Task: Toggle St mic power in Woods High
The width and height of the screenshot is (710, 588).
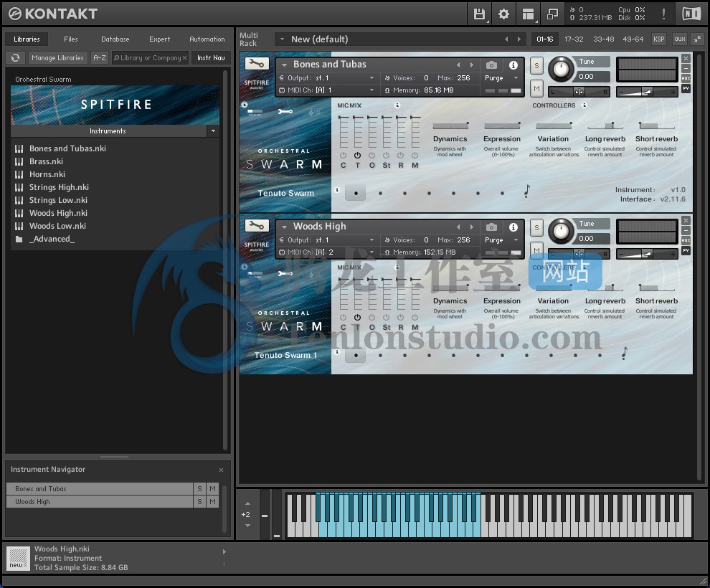Action: click(x=387, y=318)
